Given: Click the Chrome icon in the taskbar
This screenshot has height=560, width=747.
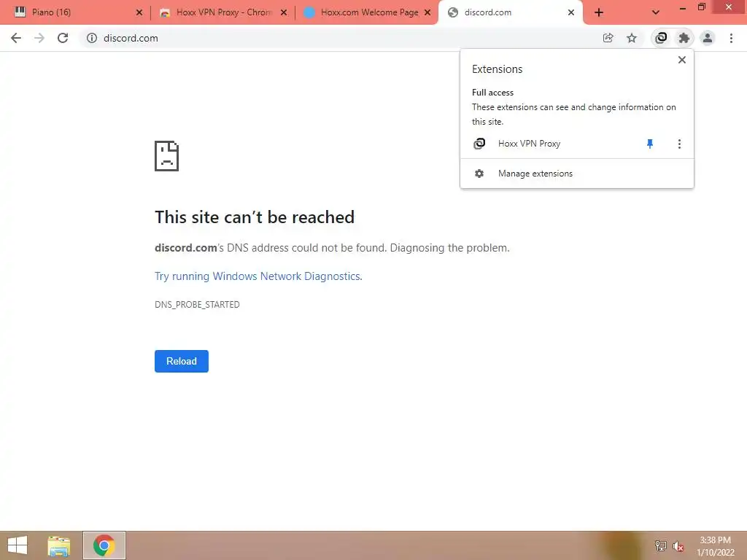Looking at the screenshot, I should [104, 545].
